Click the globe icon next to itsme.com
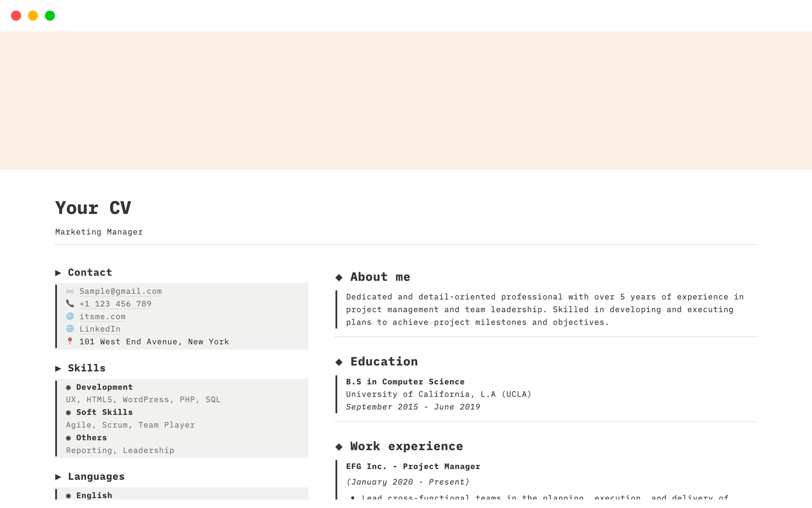812x508 pixels. click(70, 316)
